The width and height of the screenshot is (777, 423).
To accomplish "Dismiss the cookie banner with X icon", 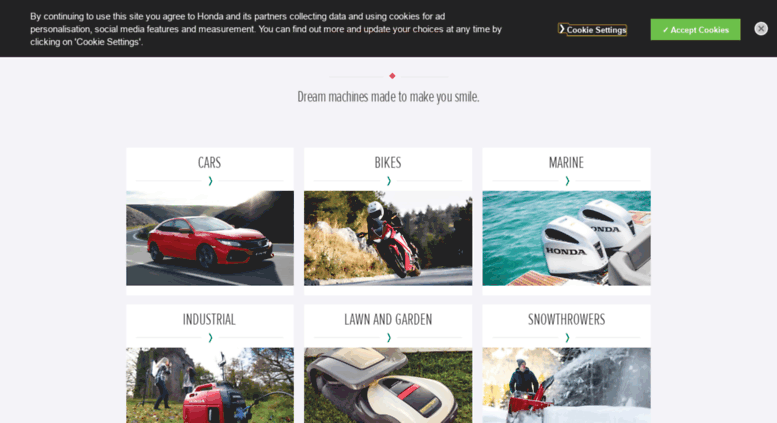I will point(761,29).
